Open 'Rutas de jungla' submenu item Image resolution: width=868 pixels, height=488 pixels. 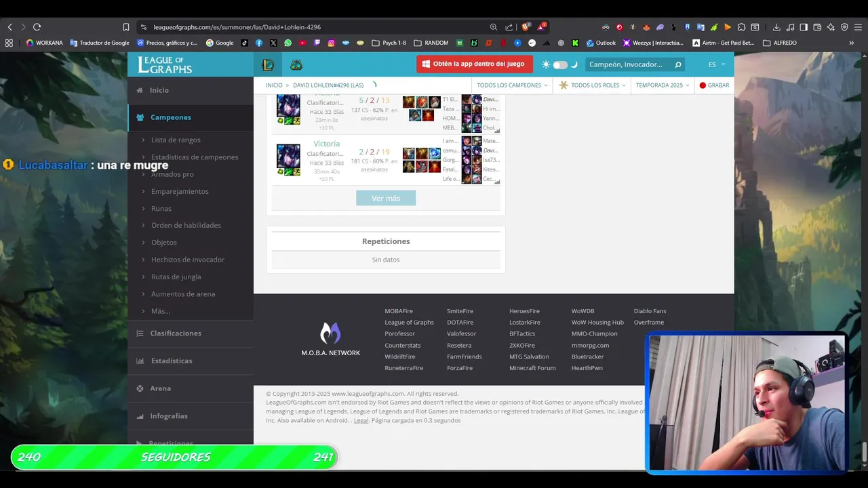pyautogui.click(x=176, y=277)
